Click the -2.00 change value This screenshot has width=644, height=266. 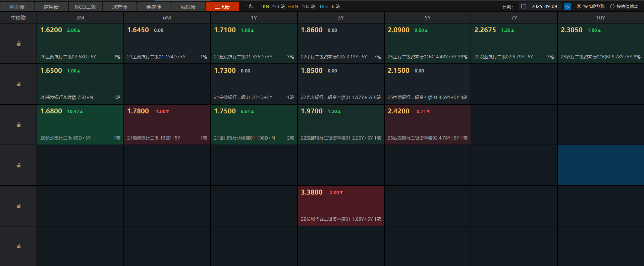click(335, 193)
